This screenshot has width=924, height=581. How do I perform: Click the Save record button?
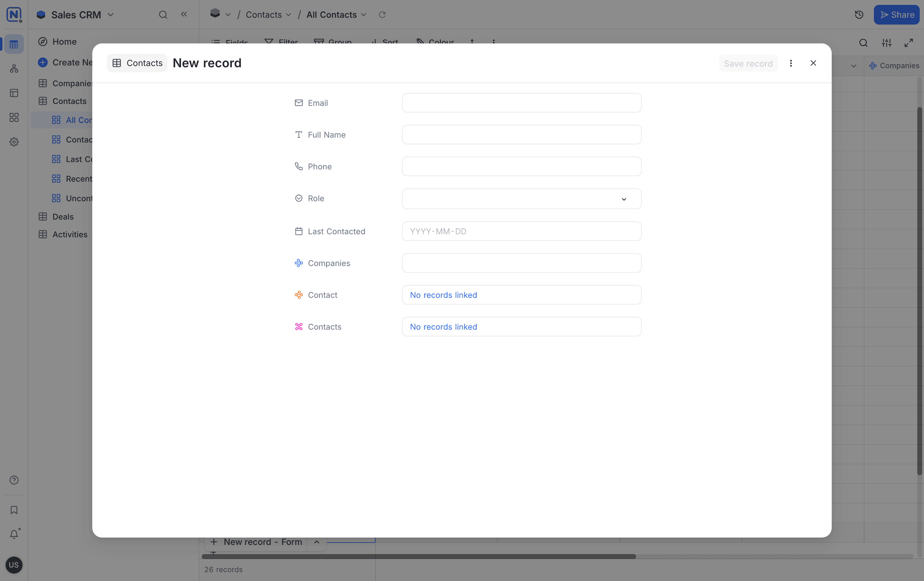point(748,63)
